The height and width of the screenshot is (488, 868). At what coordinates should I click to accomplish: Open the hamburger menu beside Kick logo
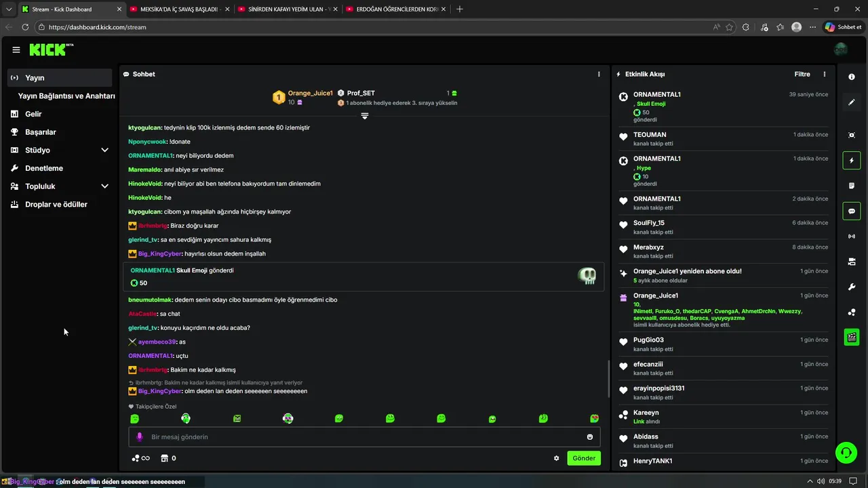(16, 49)
